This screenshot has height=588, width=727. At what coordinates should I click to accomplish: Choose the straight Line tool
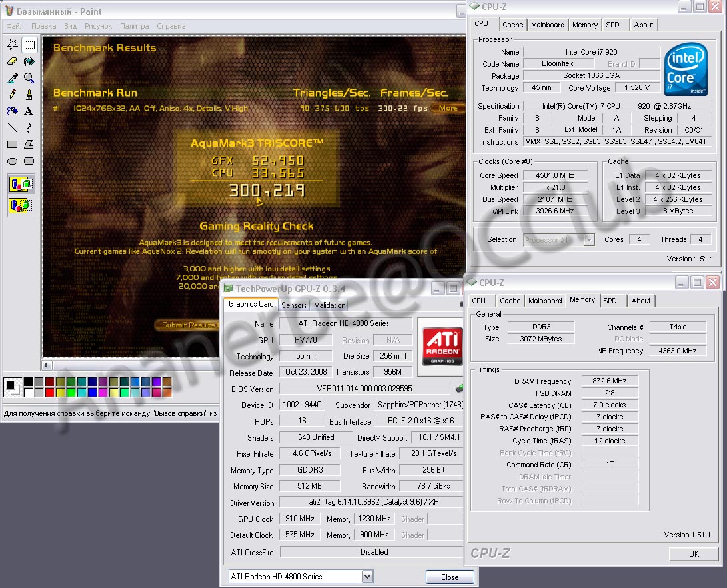13,127
